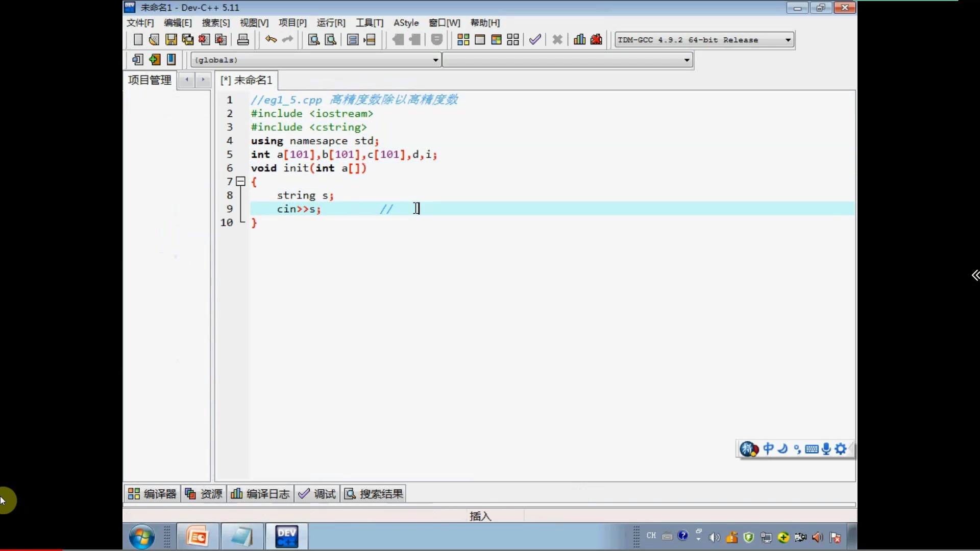
Task: Open the empty function list dropdown
Action: pyautogui.click(x=687, y=60)
